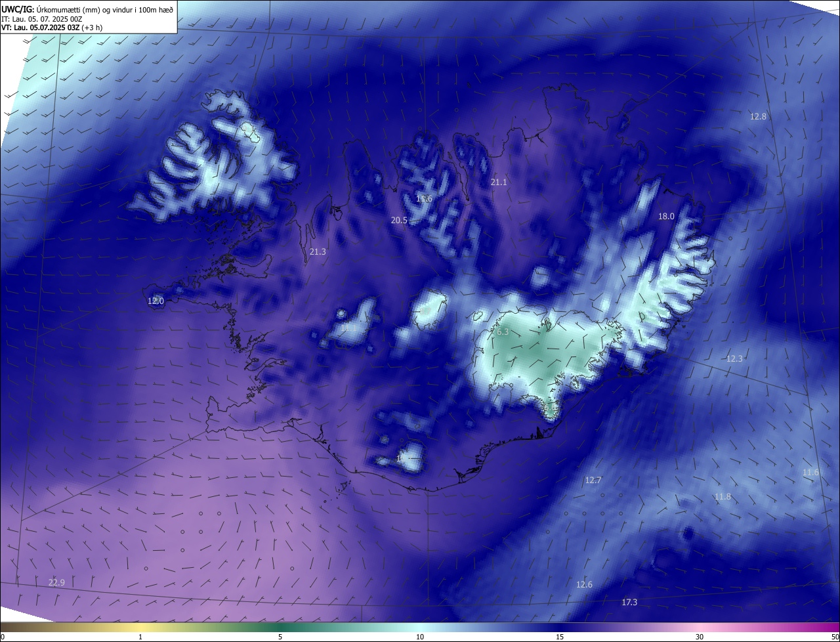Viewport: 840px width, 642px height.
Task: Click the 6.3 value label on the glacier
Action: pos(503,332)
